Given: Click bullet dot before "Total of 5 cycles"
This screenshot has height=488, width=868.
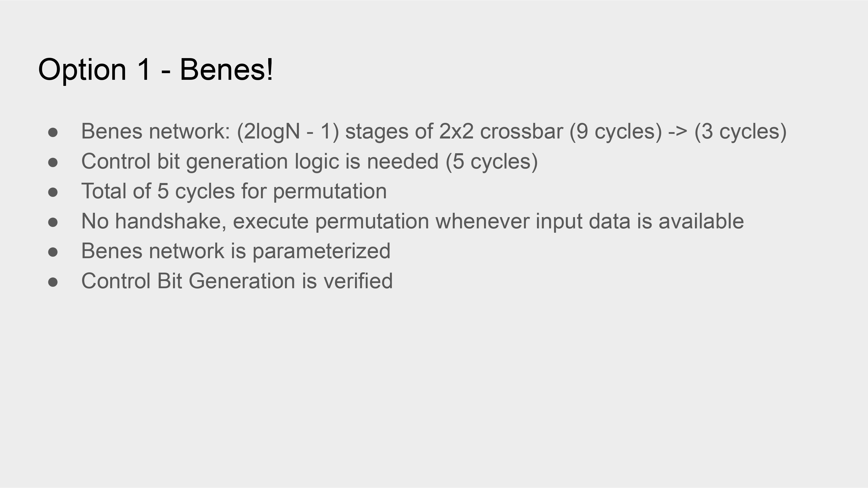Looking at the screenshot, I should (x=53, y=192).
